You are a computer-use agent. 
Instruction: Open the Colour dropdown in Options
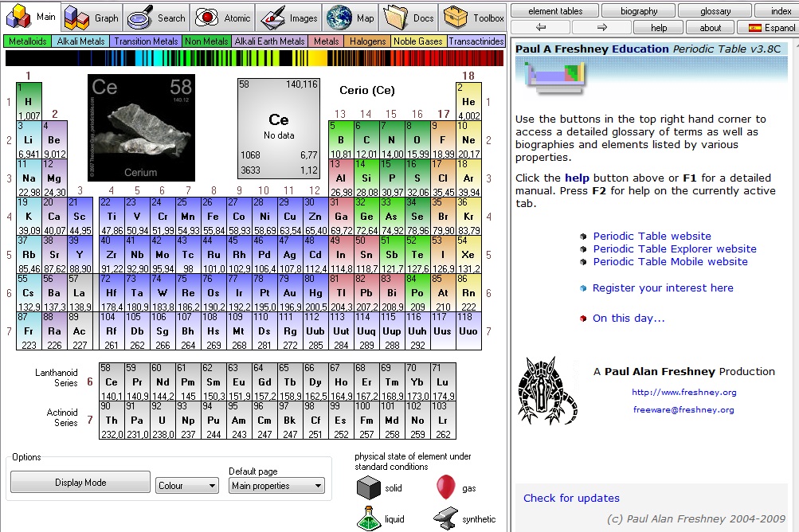coord(187,485)
